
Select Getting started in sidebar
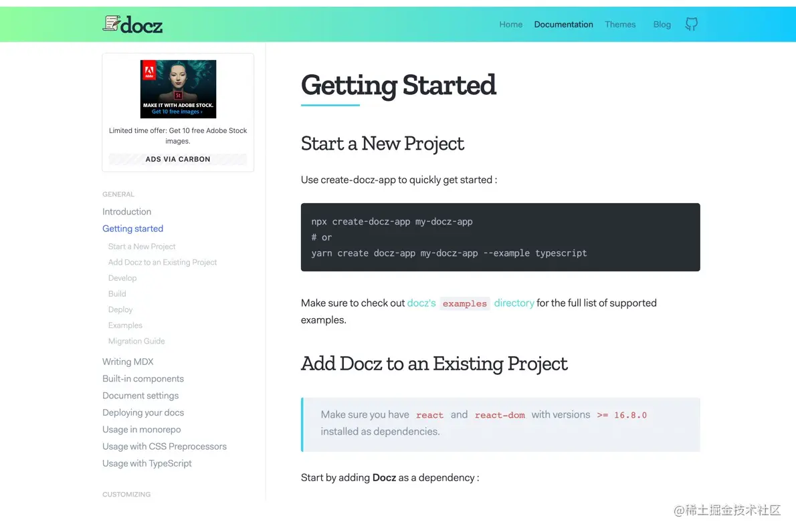132,229
